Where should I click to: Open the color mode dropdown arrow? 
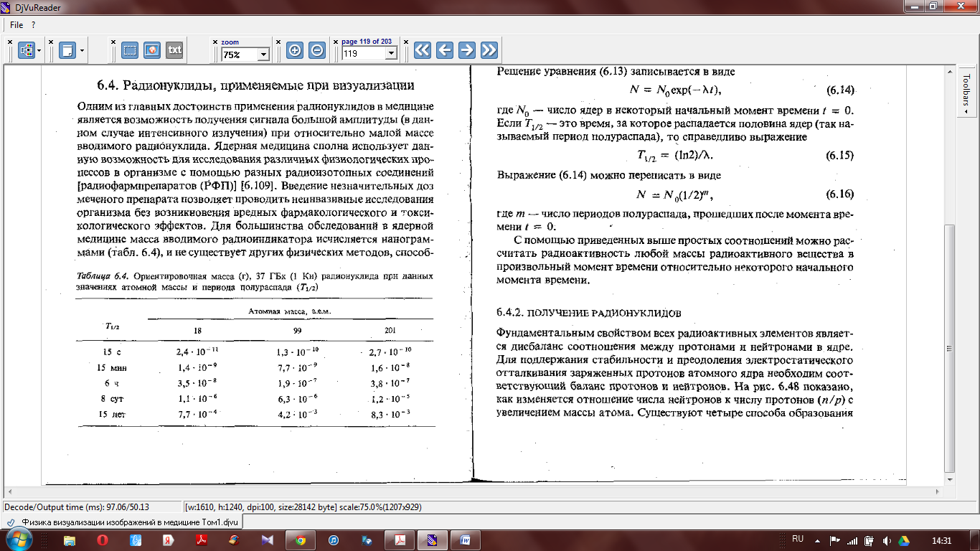point(39,50)
